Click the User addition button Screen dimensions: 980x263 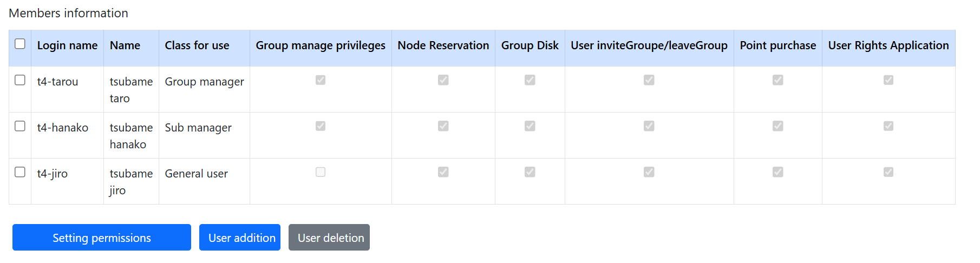[x=240, y=238]
